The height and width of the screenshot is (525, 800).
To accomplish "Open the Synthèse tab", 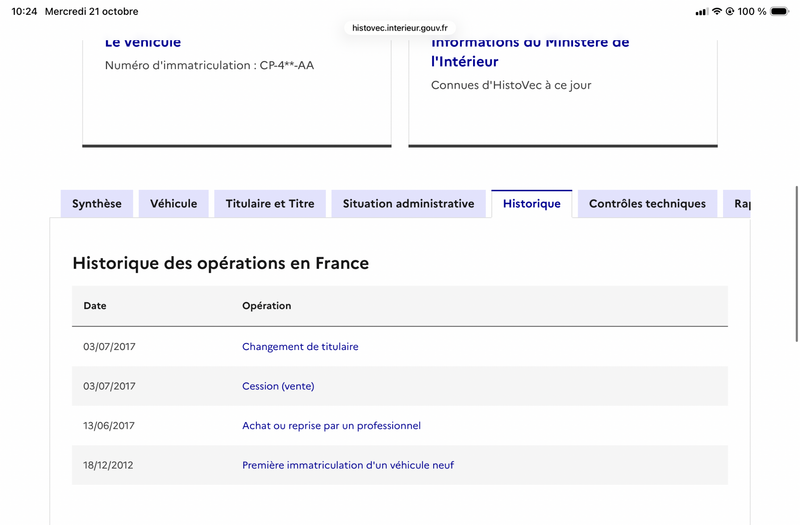I will [x=97, y=204].
